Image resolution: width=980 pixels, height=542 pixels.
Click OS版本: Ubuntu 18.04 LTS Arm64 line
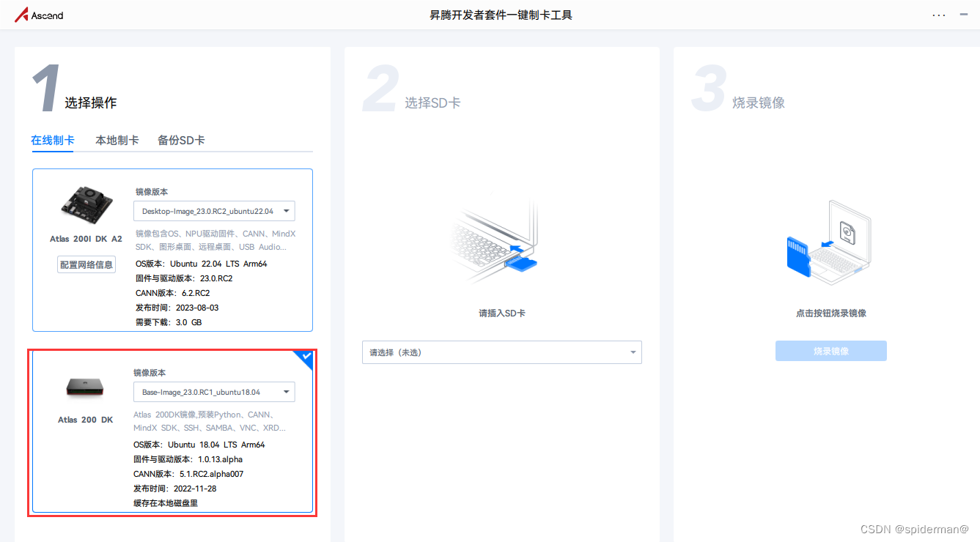click(x=199, y=445)
